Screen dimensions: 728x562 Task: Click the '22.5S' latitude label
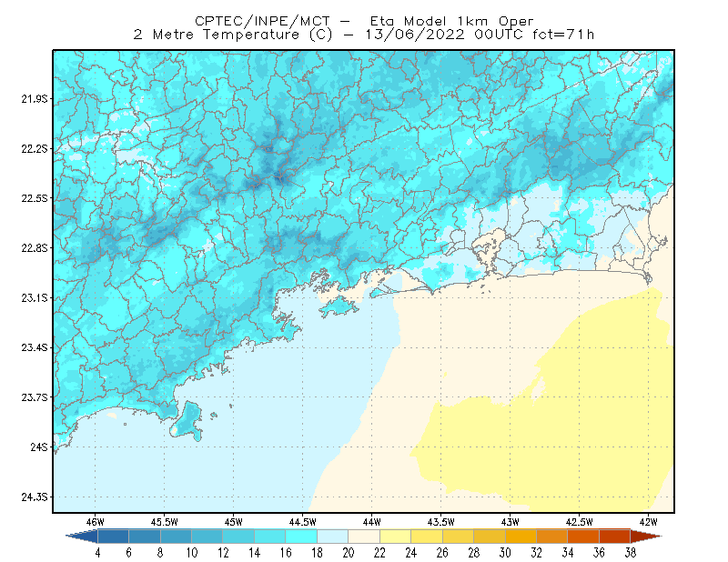pos(34,198)
